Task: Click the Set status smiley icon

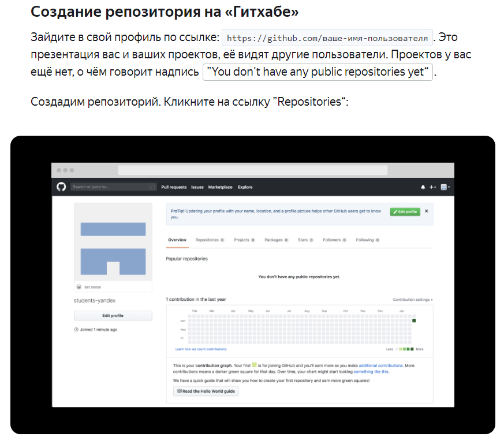Action: click(79, 287)
